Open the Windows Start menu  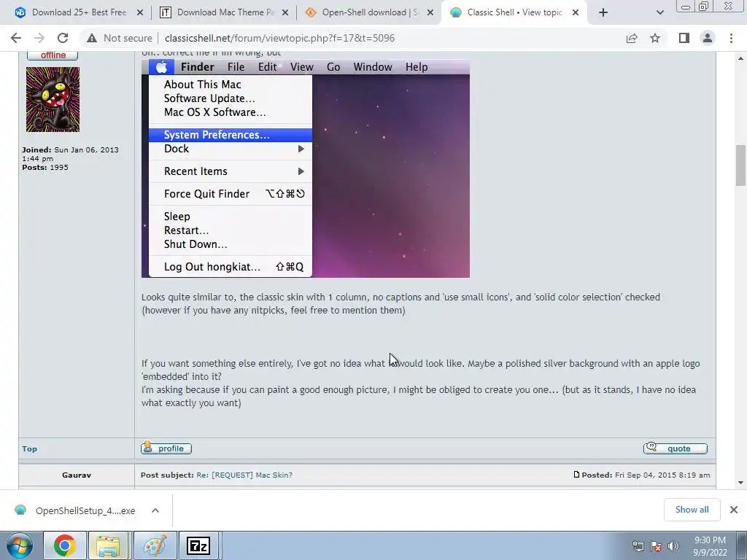tap(20, 545)
